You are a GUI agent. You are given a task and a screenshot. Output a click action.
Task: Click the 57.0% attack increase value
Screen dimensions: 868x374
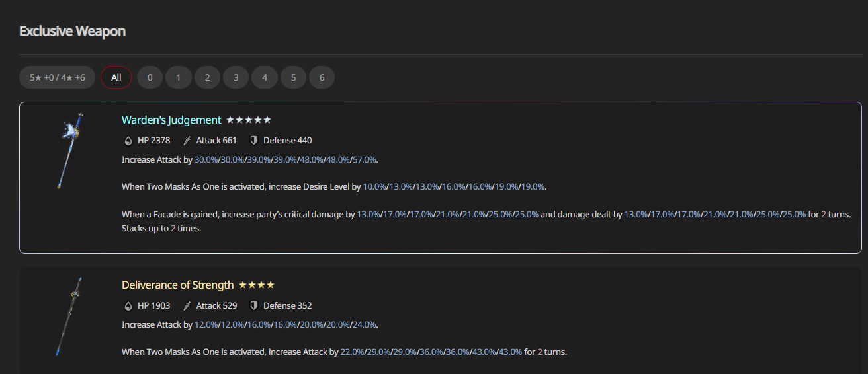[x=364, y=160]
